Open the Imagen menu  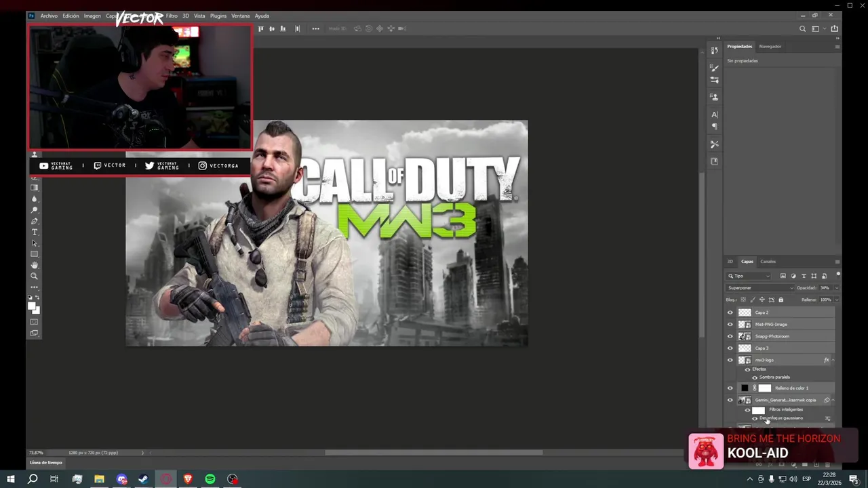92,16
